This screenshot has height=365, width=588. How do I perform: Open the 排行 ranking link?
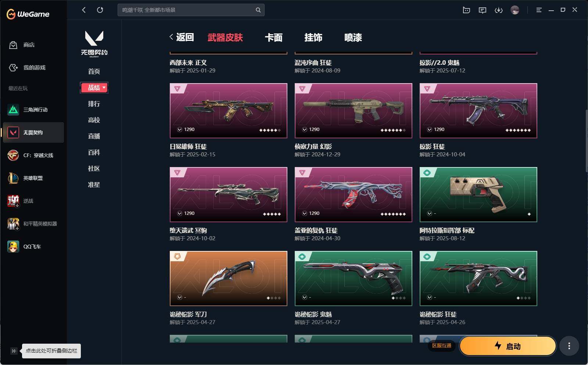pyautogui.click(x=94, y=104)
